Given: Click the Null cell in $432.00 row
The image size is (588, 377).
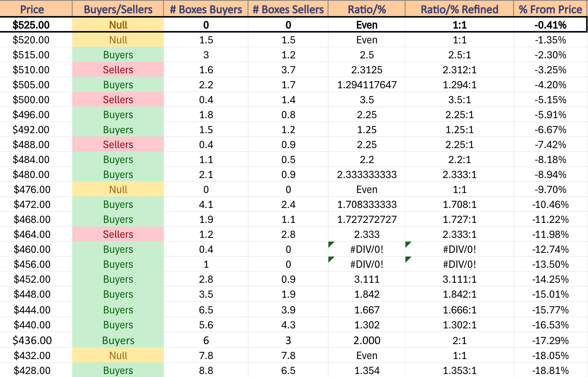Looking at the screenshot, I should tap(118, 355).
